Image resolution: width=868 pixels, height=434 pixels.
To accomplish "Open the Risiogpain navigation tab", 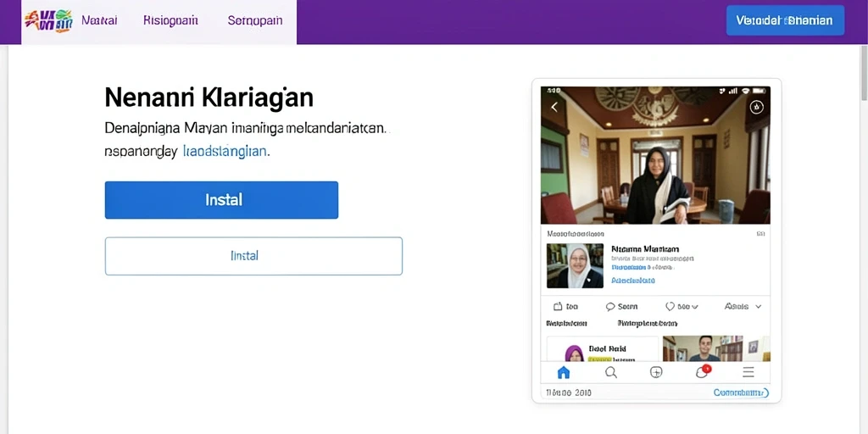I will (170, 21).
